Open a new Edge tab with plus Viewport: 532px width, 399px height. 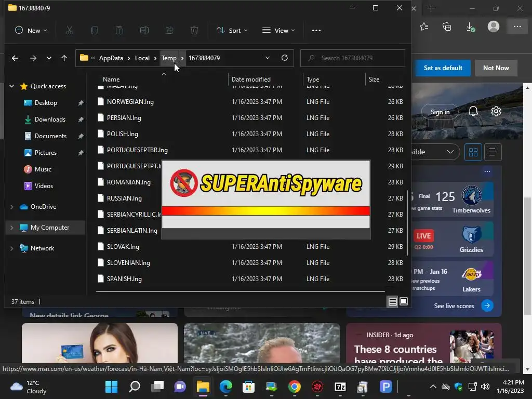point(431,8)
